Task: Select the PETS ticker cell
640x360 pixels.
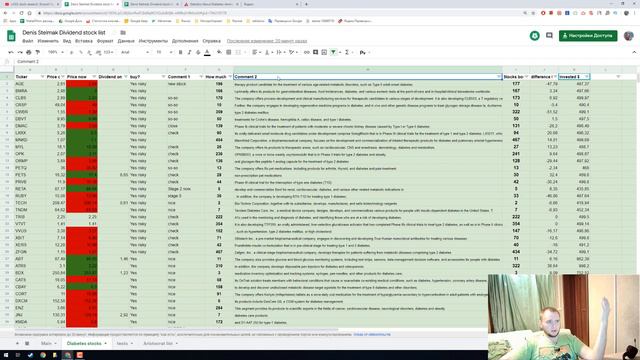Action: 29,175
